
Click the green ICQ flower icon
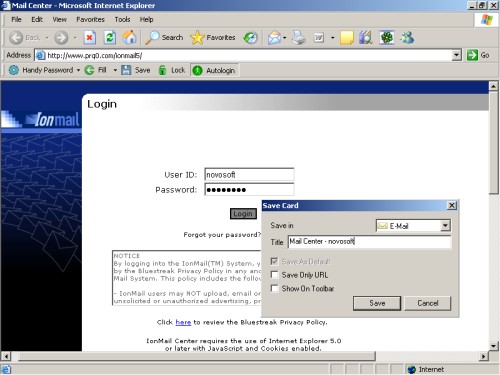click(x=387, y=38)
